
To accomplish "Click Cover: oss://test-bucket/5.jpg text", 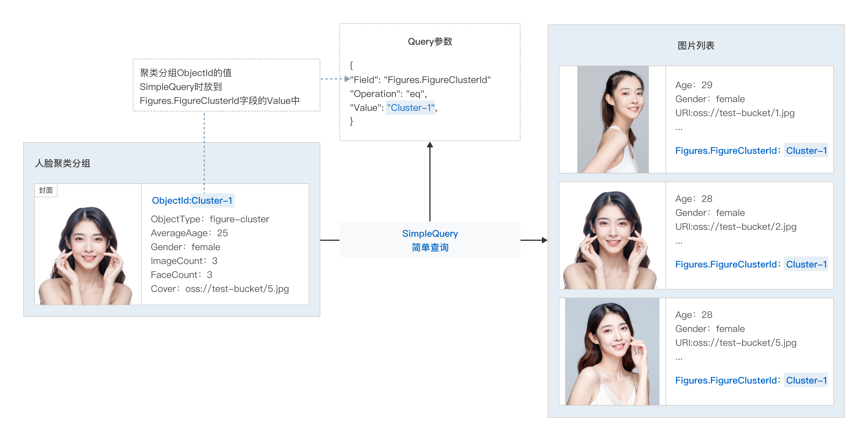I will click(x=220, y=289).
